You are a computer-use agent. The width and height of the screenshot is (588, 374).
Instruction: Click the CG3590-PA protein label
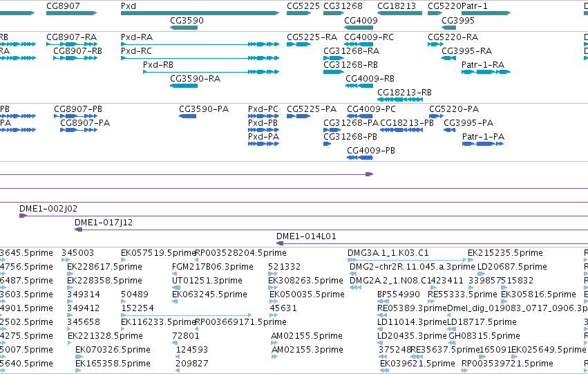click(x=204, y=109)
